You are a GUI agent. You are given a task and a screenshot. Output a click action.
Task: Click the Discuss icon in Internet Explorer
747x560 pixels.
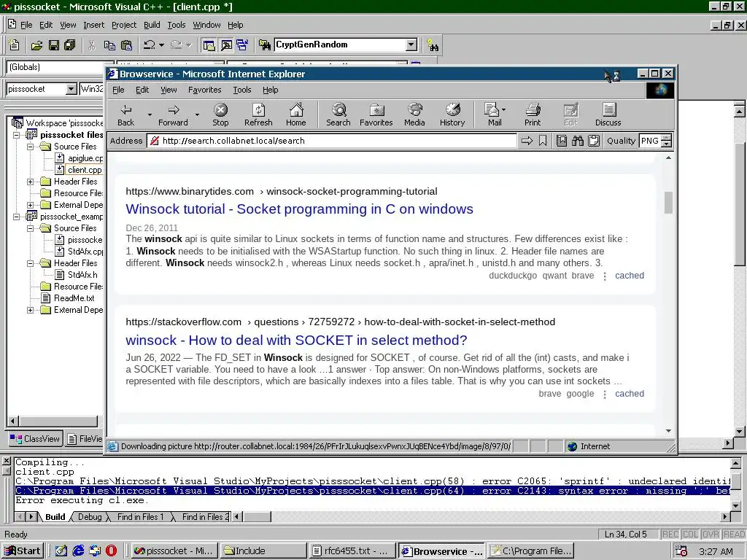[x=608, y=114]
